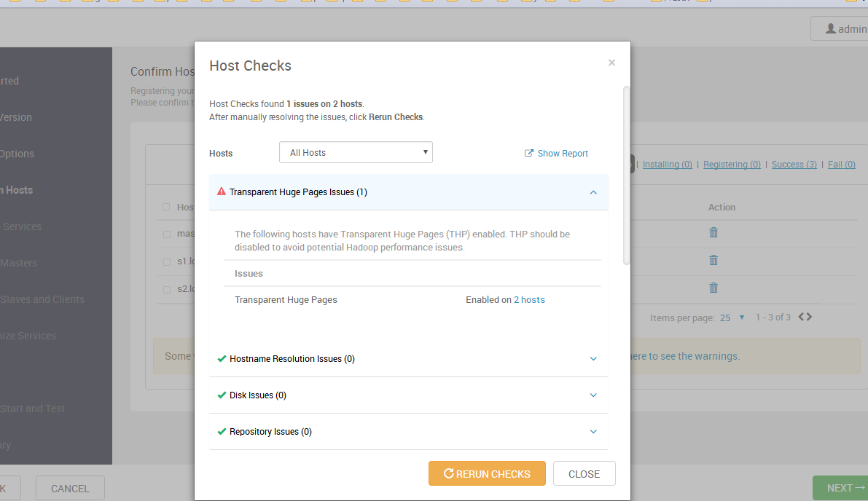The height and width of the screenshot is (501, 868).
Task: Filter hosts by Registering (0)
Action: pos(732,165)
